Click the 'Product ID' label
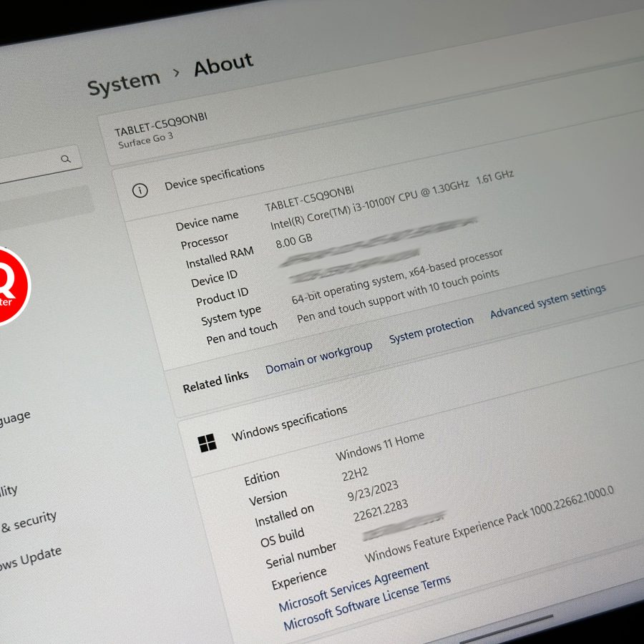This screenshot has width=644, height=644. pyautogui.click(x=222, y=297)
